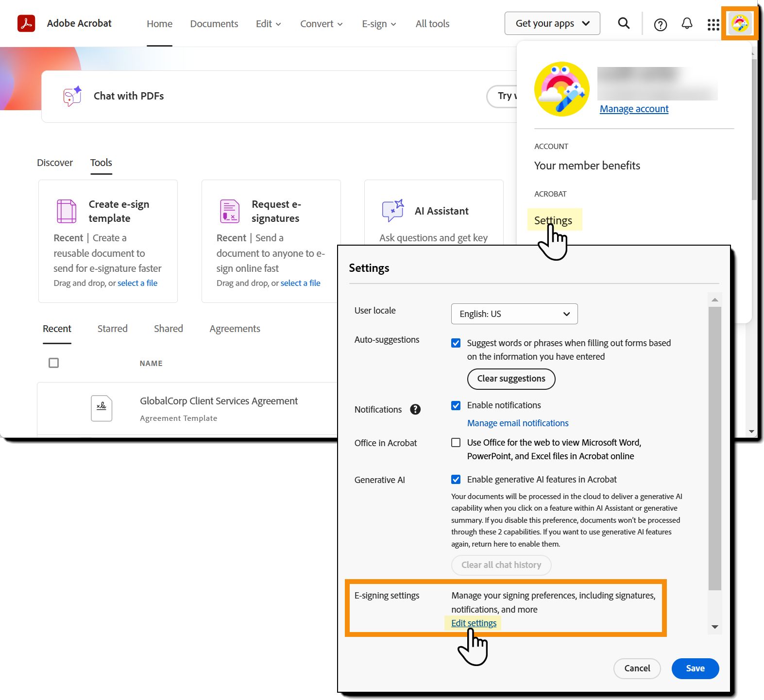Select the Agreements tab
The image size is (764, 700).
235,329
